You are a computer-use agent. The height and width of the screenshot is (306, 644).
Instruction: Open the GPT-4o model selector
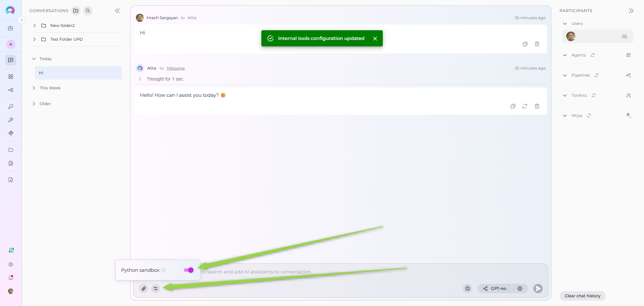pos(495,289)
